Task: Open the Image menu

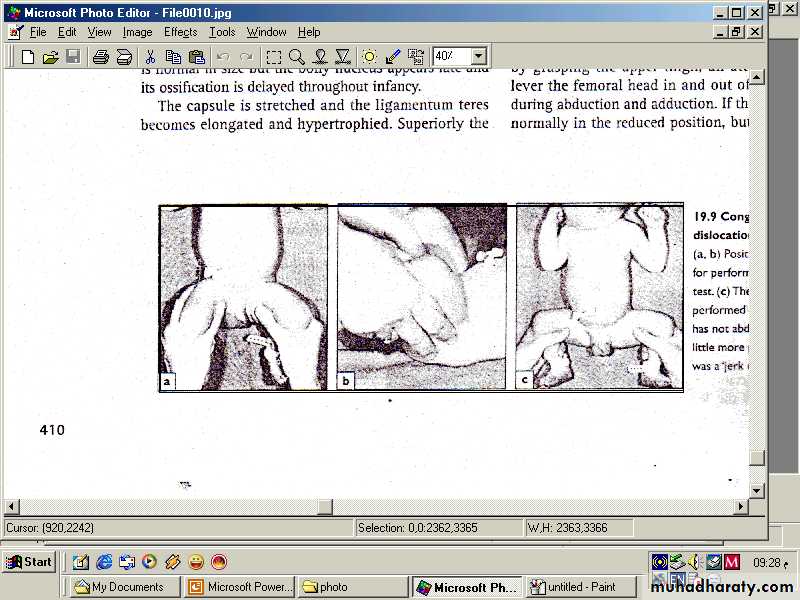Action: click(137, 32)
